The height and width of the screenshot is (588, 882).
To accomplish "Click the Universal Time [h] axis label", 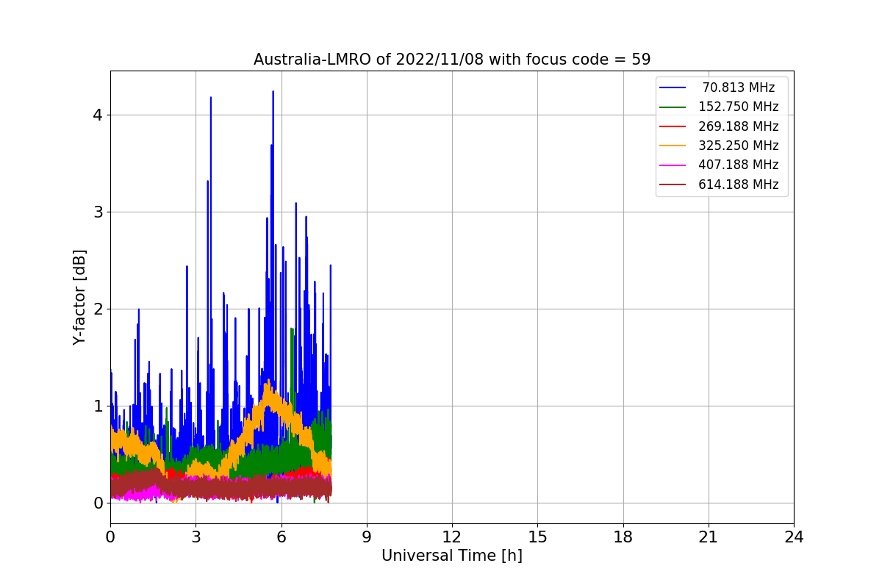I will pos(452,556).
